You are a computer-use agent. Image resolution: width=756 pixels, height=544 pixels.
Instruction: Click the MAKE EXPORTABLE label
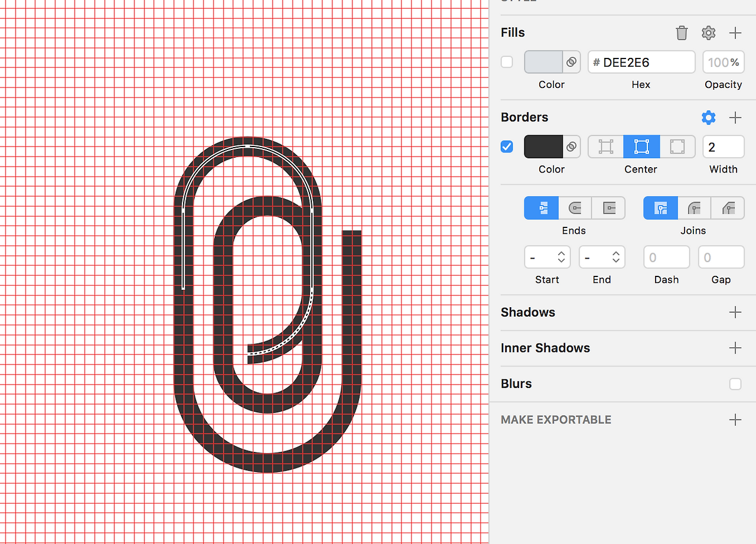click(x=556, y=420)
